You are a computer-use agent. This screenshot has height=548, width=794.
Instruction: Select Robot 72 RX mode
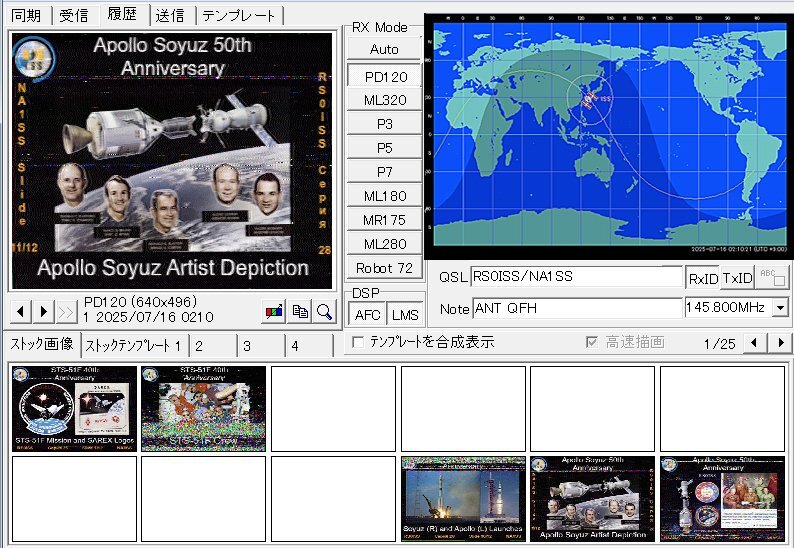384,267
